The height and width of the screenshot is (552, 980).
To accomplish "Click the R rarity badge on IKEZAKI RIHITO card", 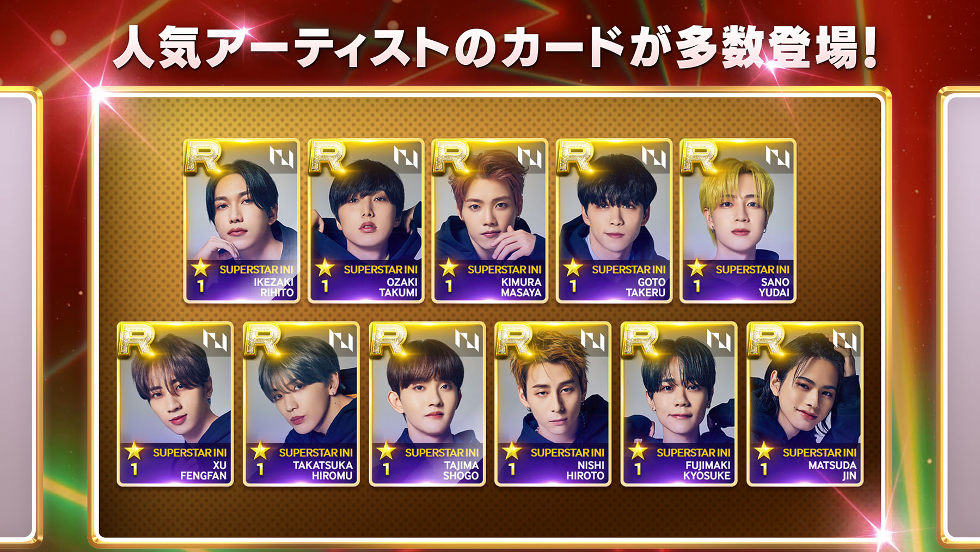I will point(204,157).
